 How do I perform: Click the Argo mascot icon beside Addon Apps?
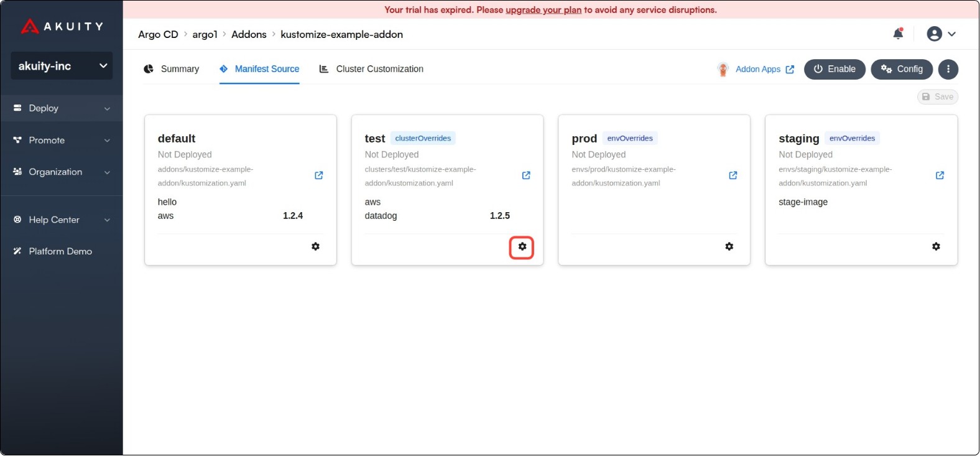tap(723, 70)
